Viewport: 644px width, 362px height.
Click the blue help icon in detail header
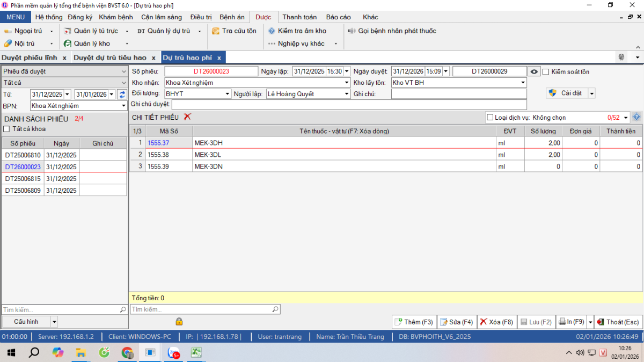pos(636,117)
